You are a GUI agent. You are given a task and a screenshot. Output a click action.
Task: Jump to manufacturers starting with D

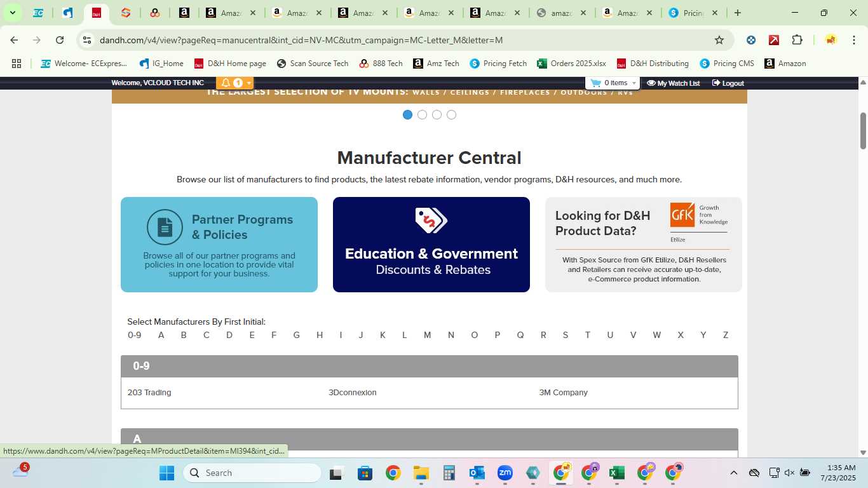click(x=229, y=335)
